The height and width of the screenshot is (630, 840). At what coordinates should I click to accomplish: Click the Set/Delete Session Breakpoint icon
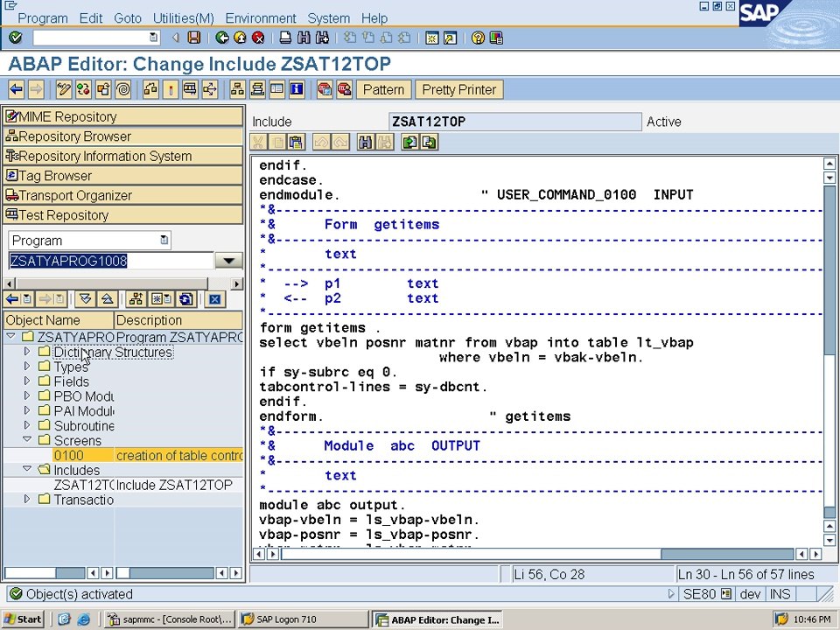(324, 89)
